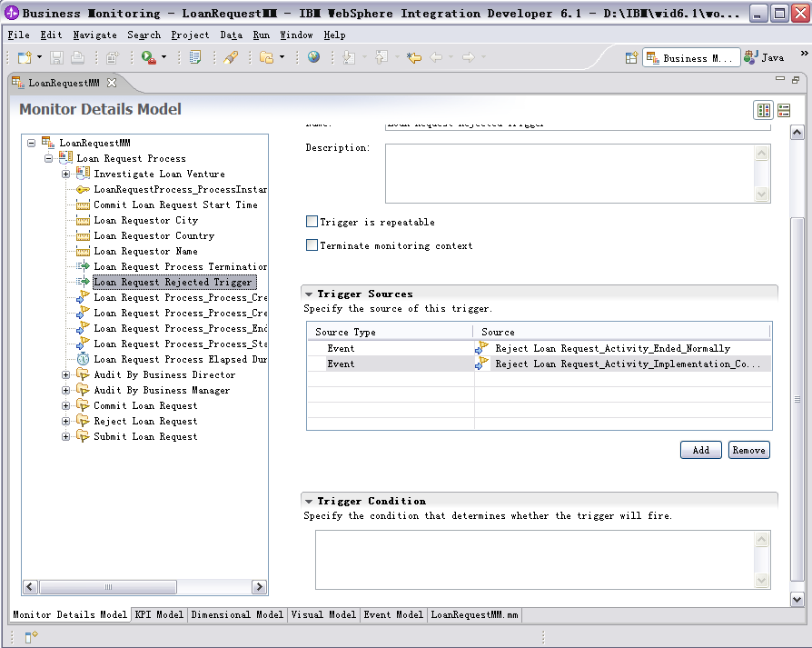Open the folders icon dropdown arrow
The height and width of the screenshot is (648, 812).
click(282, 57)
